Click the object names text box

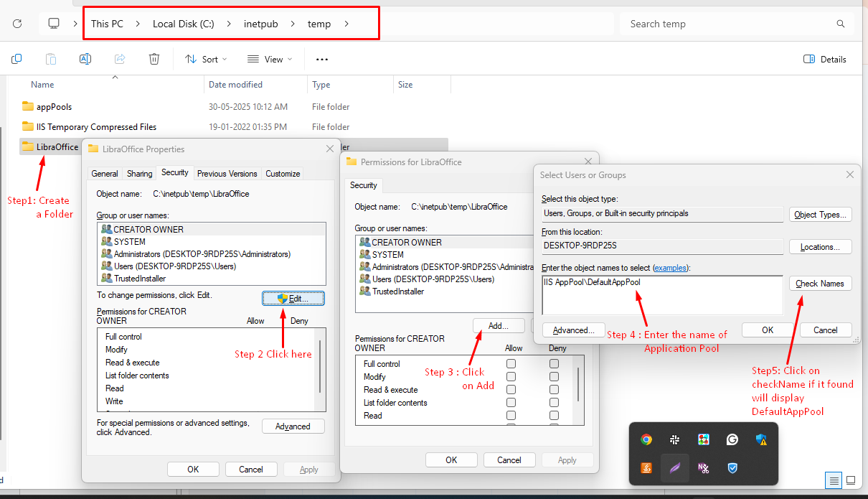661,295
